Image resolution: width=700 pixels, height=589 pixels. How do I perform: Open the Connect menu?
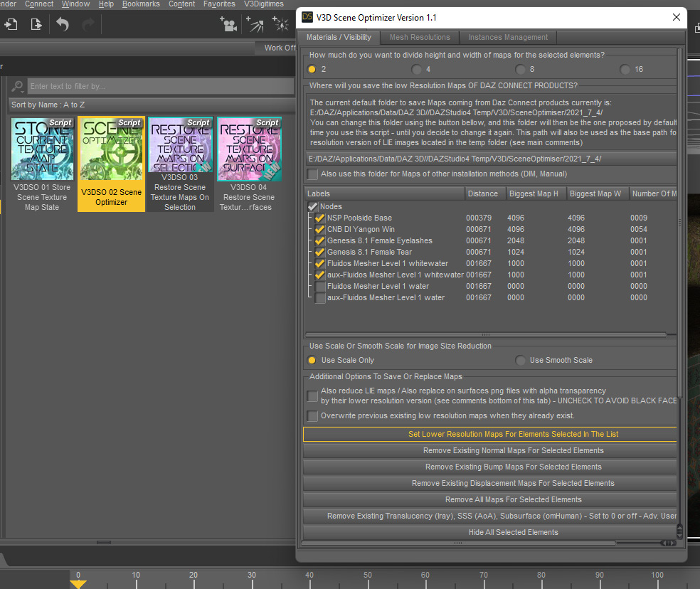coord(39,4)
